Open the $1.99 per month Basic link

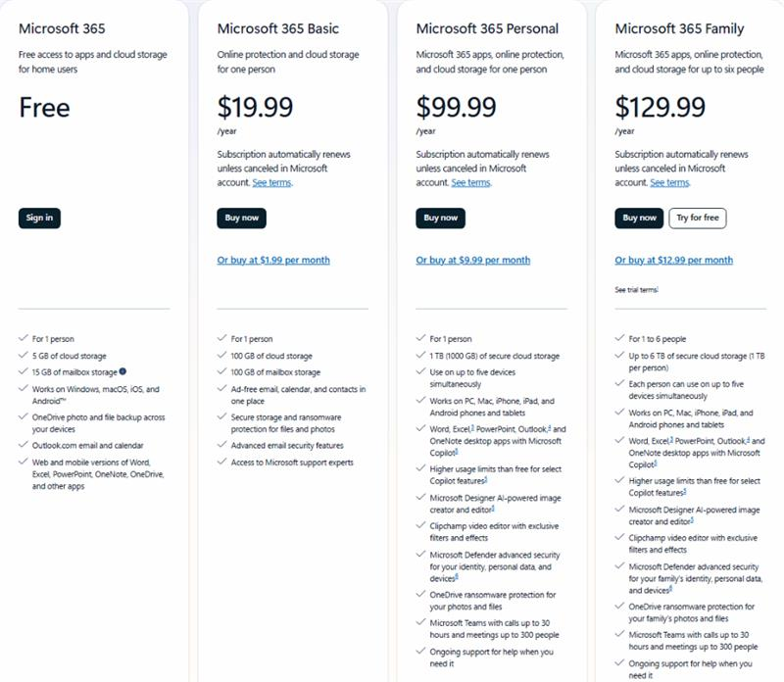tap(273, 260)
